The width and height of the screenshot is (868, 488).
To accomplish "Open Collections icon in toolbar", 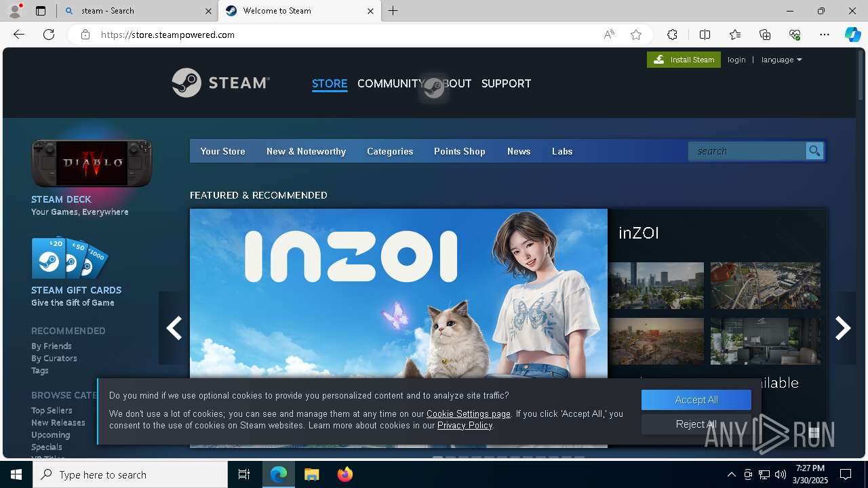I will click(x=765, y=35).
